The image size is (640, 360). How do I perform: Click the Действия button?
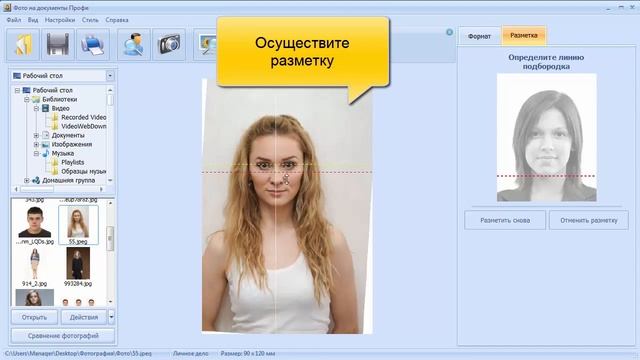pyautogui.click(x=84, y=317)
